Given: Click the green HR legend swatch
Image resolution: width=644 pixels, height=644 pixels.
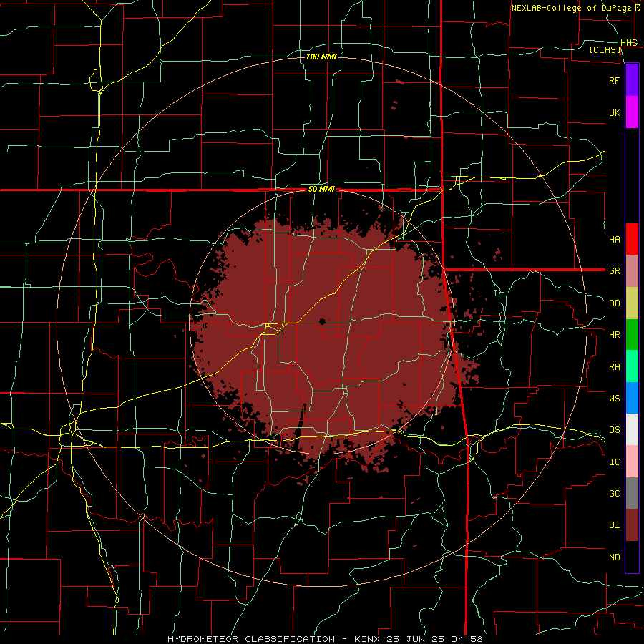Looking at the screenshot, I should 632,335.
